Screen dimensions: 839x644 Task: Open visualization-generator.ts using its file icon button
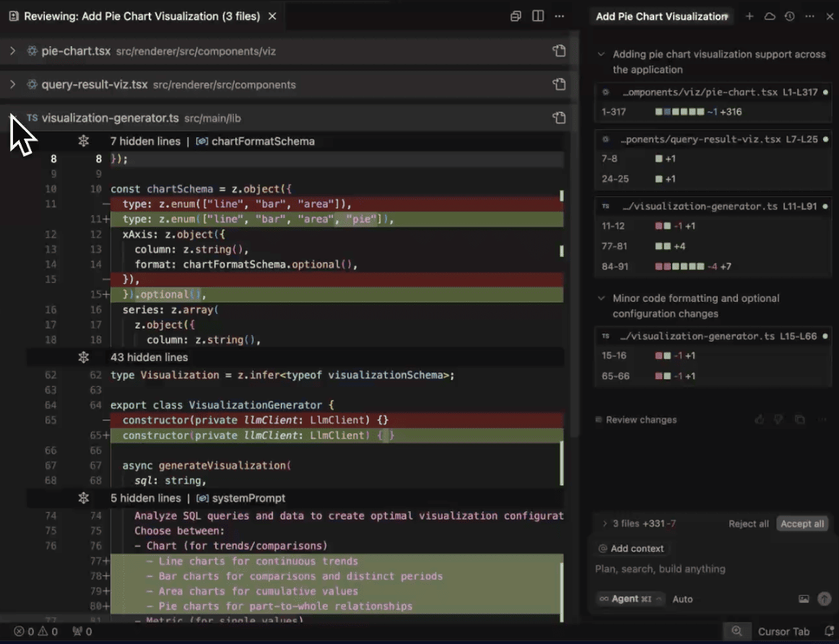[x=559, y=118]
